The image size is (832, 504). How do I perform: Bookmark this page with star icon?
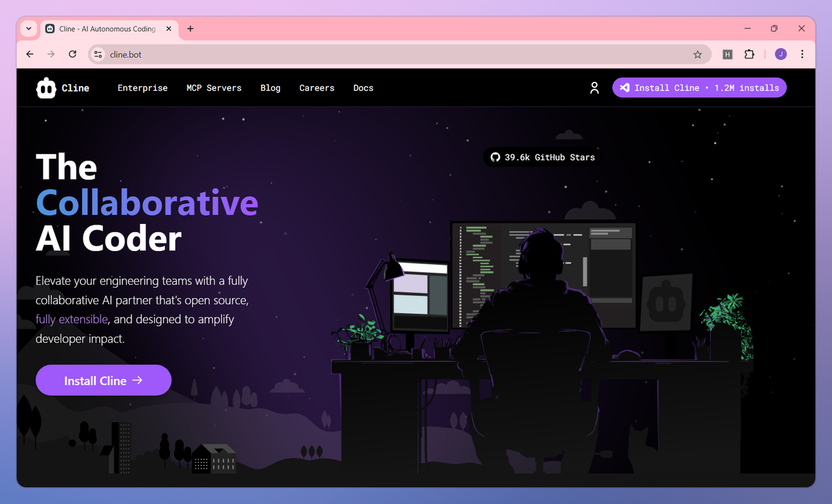tap(697, 54)
